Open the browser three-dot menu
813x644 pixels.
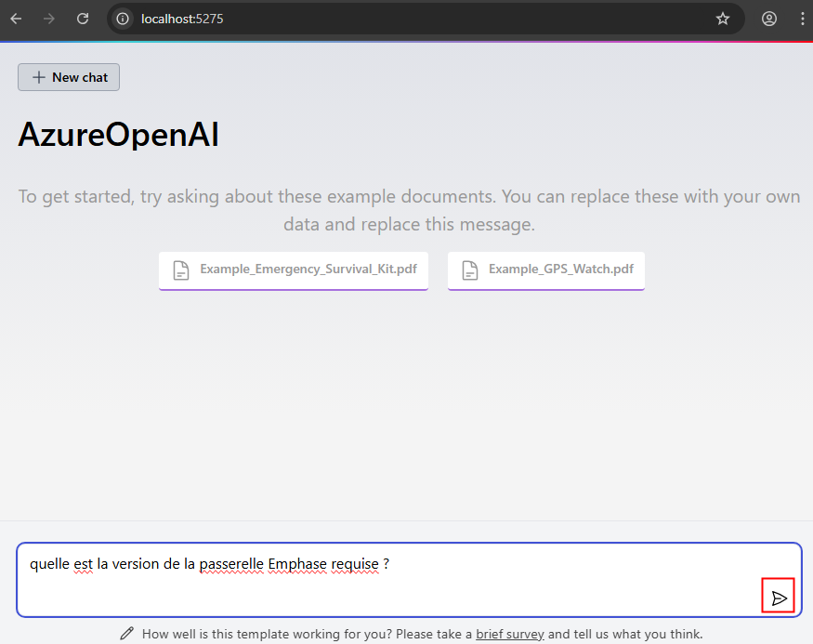pyautogui.click(x=803, y=19)
